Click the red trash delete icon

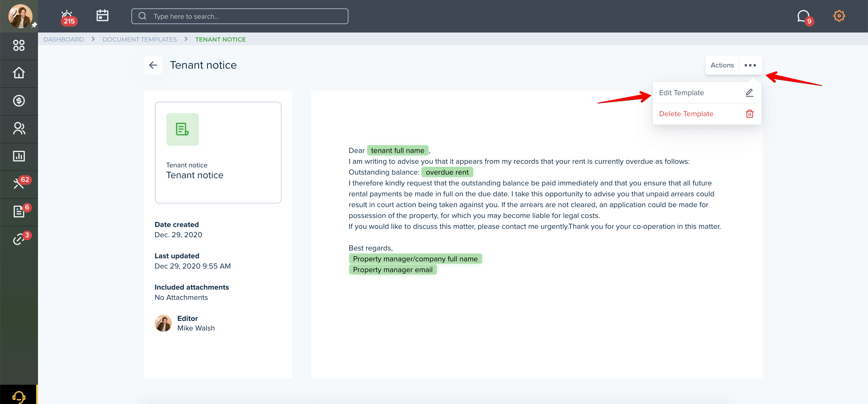click(x=749, y=114)
